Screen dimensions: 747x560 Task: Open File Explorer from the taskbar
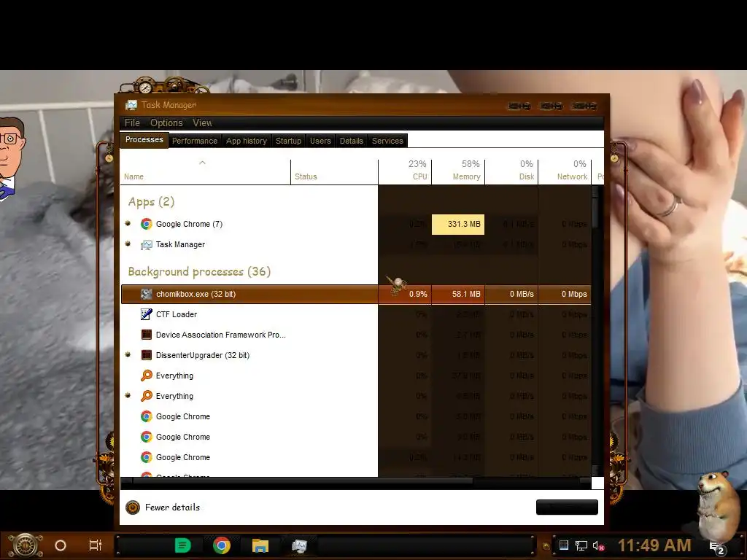(x=260, y=545)
